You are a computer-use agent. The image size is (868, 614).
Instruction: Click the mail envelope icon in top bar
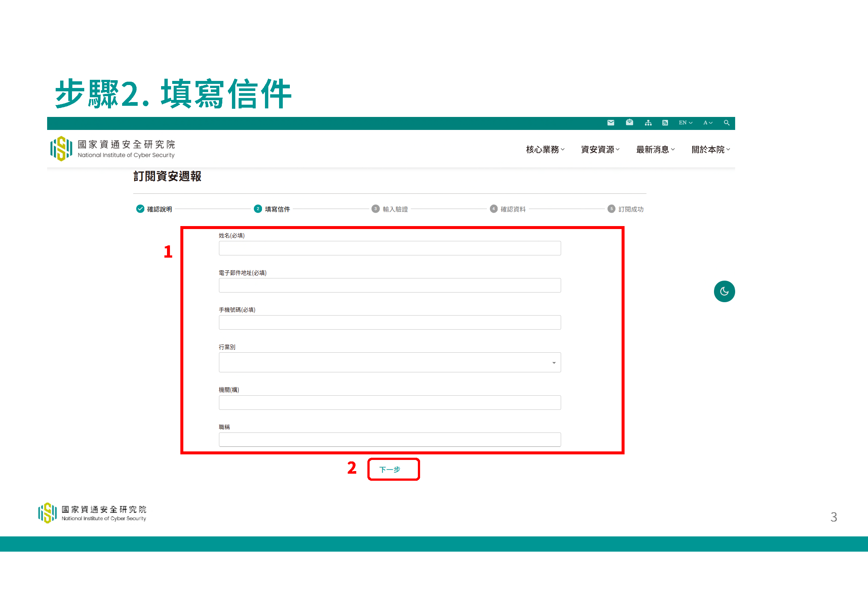click(610, 123)
